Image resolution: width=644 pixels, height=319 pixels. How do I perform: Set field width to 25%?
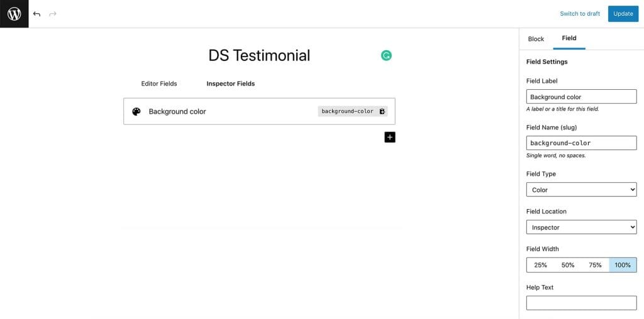pos(540,265)
